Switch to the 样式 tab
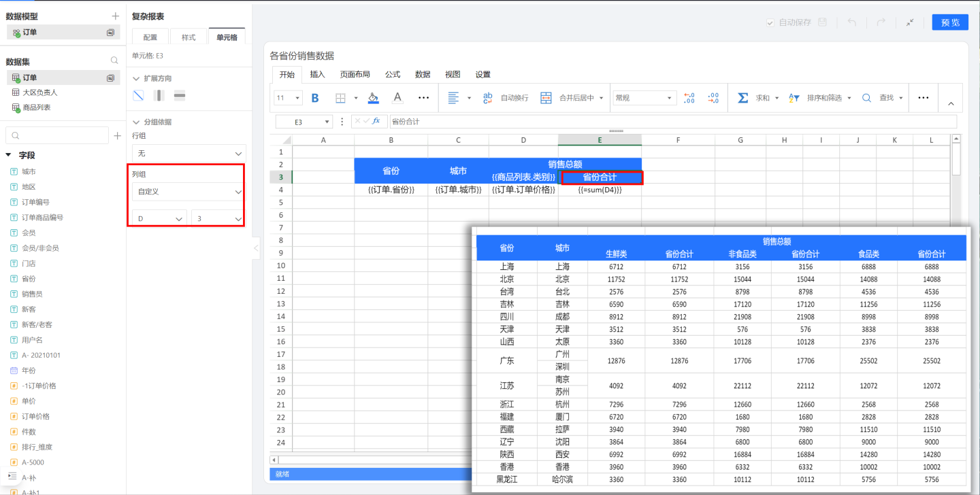Viewport: 980px width, 495px height. point(189,37)
